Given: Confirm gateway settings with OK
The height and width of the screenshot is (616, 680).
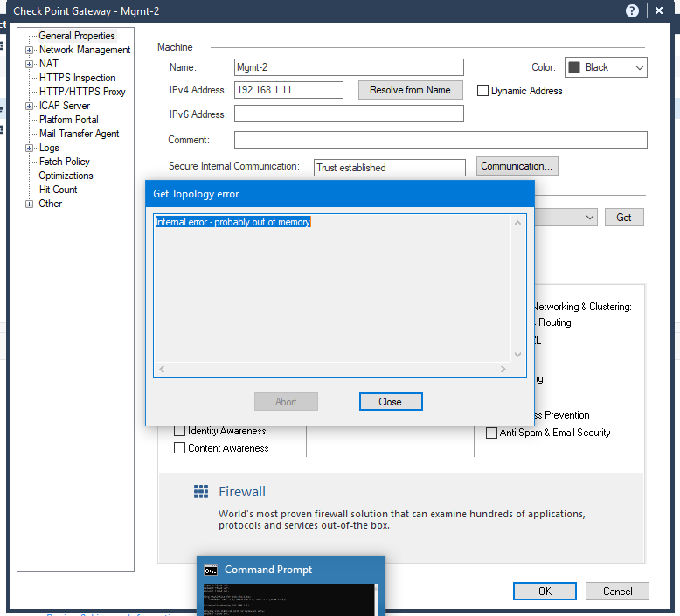Looking at the screenshot, I should coord(545,592).
